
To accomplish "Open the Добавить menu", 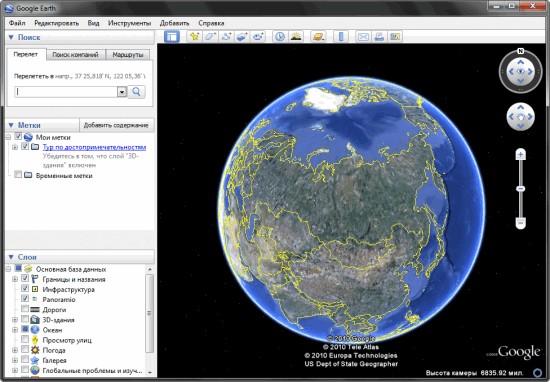I will click(x=174, y=23).
